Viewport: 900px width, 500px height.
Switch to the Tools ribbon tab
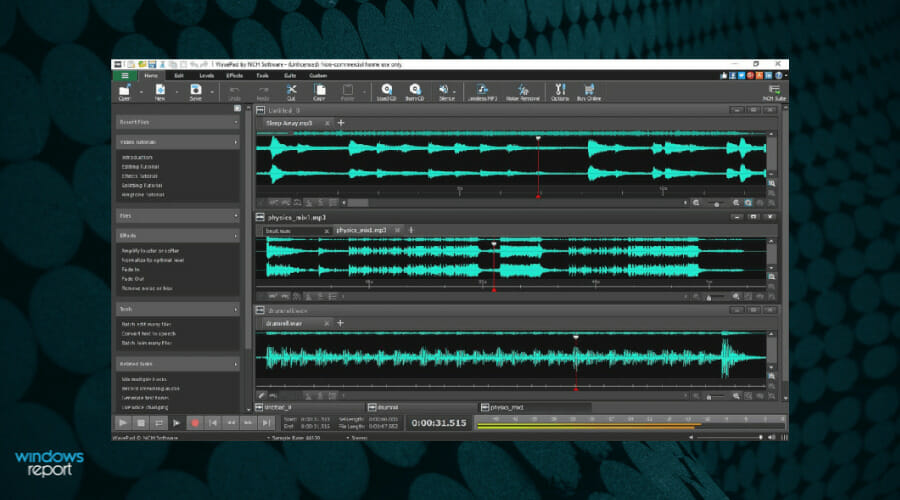pyautogui.click(x=262, y=75)
